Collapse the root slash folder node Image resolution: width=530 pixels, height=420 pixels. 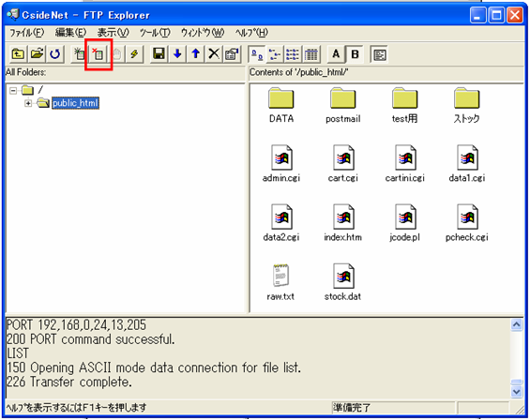[x=13, y=91]
